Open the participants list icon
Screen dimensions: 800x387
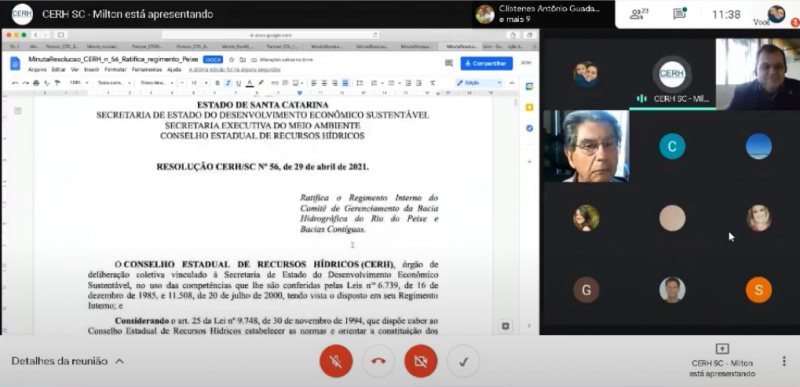[639, 14]
